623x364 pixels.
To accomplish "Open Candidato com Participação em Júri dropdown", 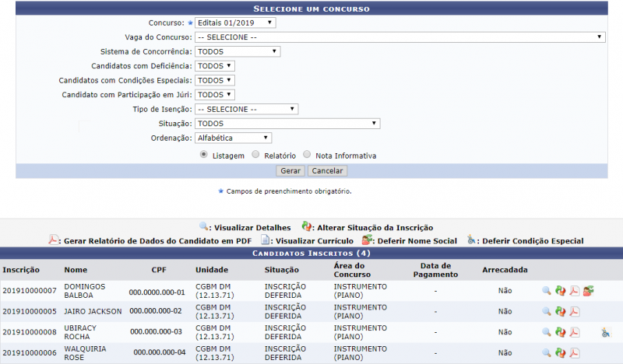I will (215, 95).
